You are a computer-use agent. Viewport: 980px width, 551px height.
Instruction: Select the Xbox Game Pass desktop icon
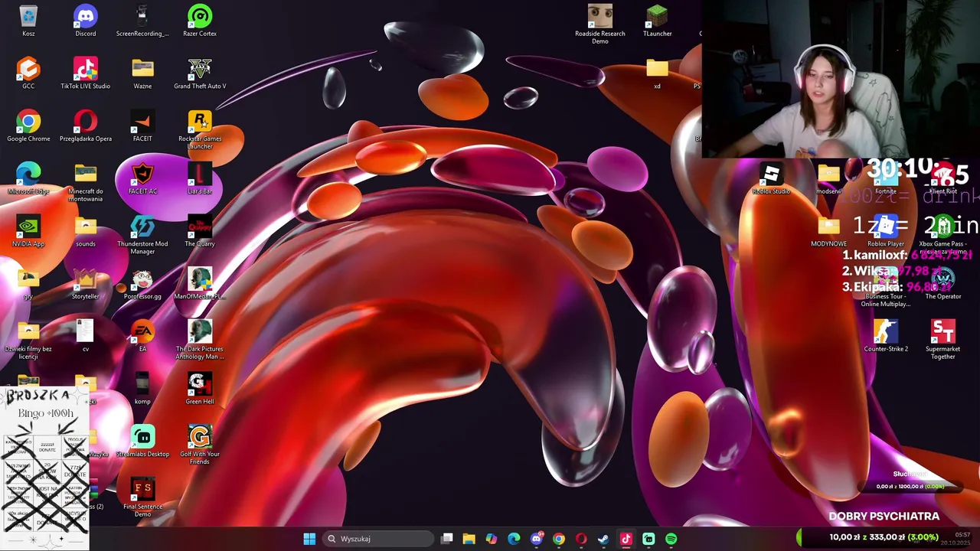[x=943, y=231]
